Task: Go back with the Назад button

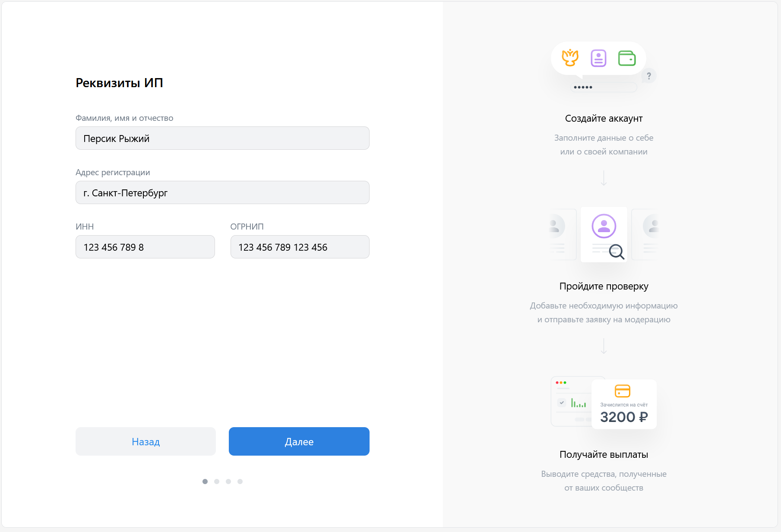Action: click(x=145, y=441)
